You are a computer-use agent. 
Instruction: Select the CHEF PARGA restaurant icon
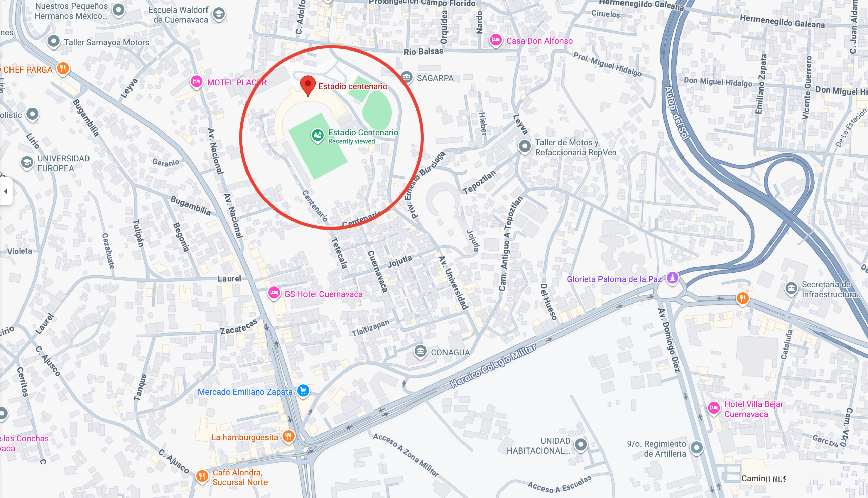pyautogui.click(x=63, y=69)
